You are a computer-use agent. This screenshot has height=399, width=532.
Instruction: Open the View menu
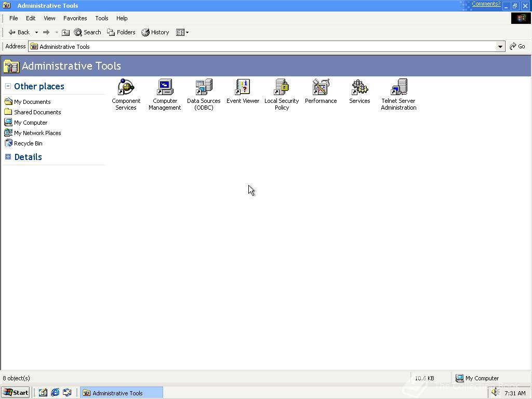pyautogui.click(x=49, y=18)
